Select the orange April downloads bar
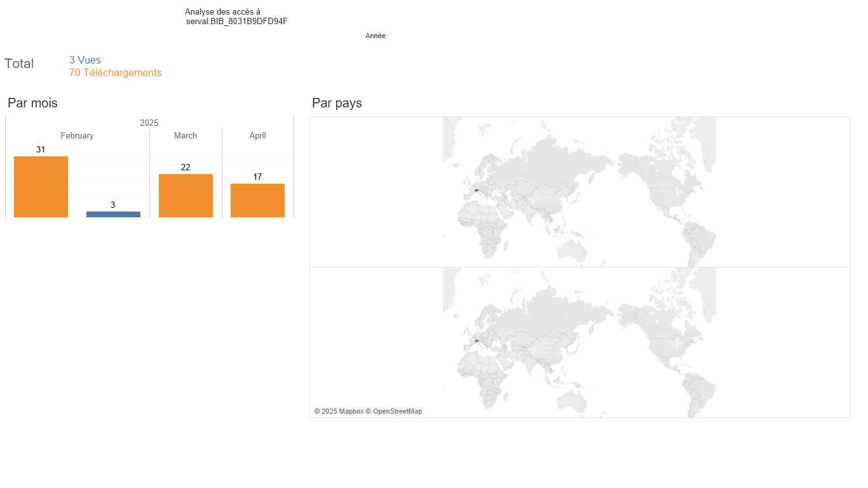This screenshot has width=868, height=488. tap(257, 200)
